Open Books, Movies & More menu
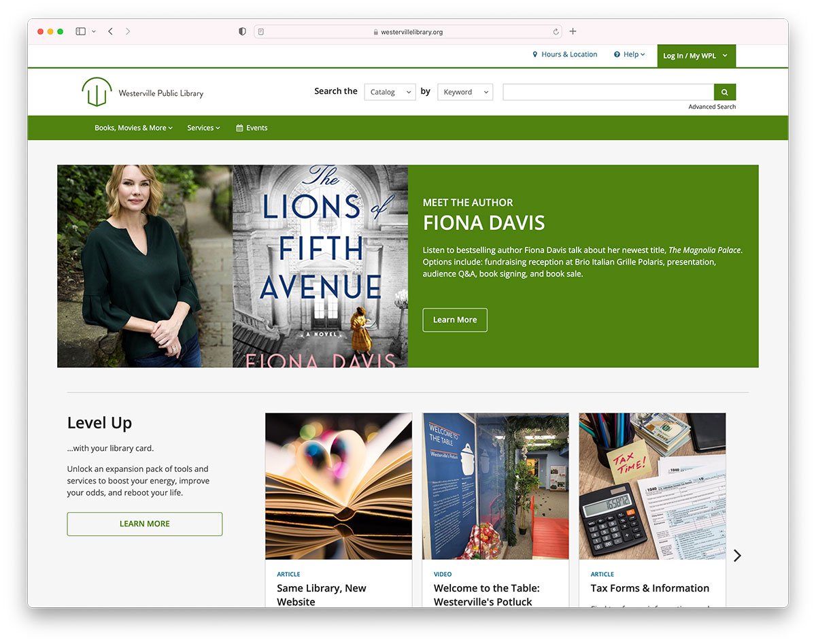Viewport: 816px width, 644px height. (x=133, y=128)
